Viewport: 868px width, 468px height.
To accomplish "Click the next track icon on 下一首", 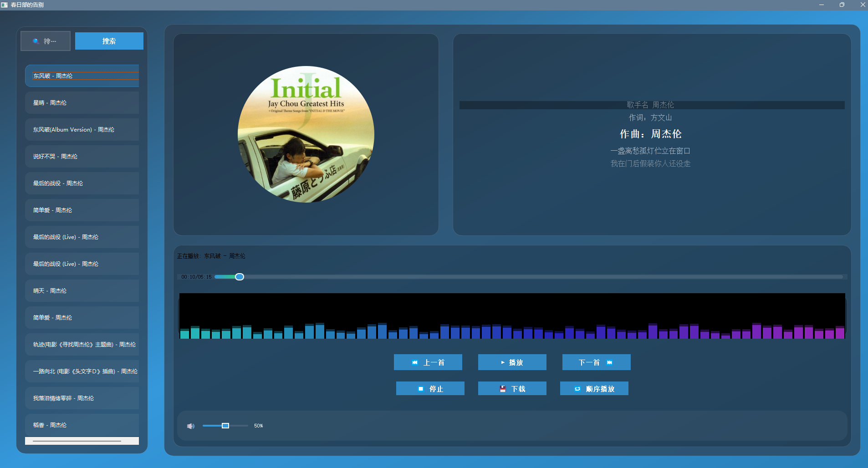I will click(x=609, y=362).
